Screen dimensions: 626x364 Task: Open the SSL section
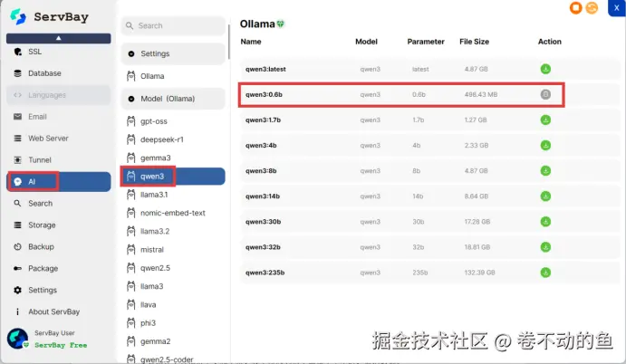pyautogui.click(x=59, y=52)
